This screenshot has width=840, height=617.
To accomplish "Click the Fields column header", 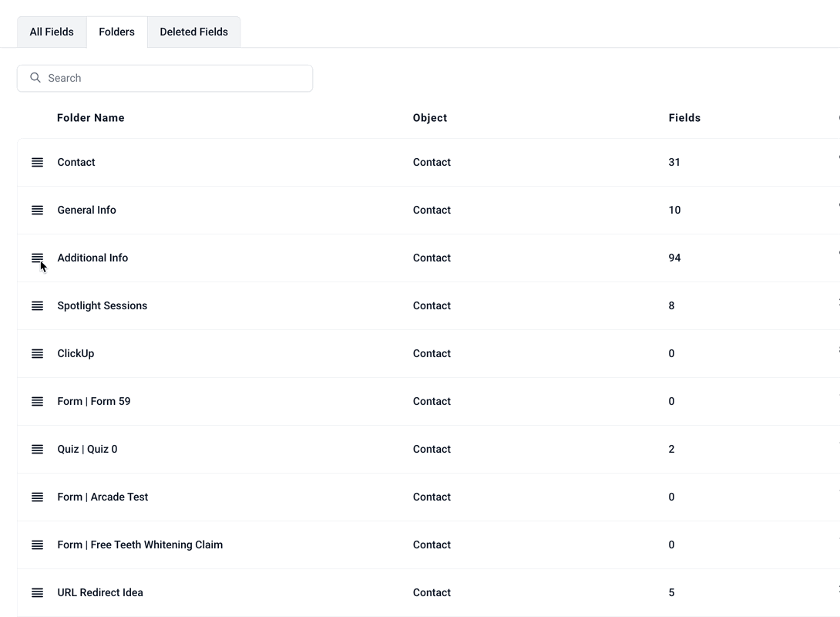I will click(684, 118).
